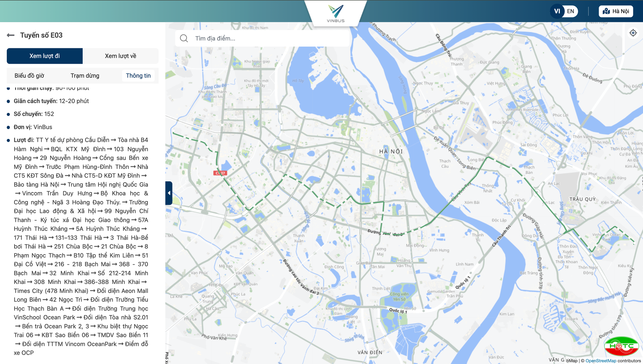Click the Tuyến số E03 heading

coord(41,35)
